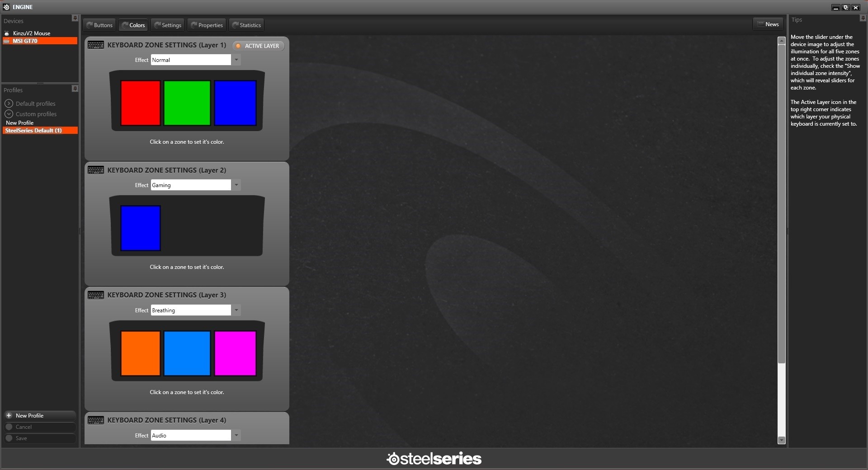Choose the orange zone in Layer 3
The width and height of the screenshot is (868, 470).
click(141, 353)
